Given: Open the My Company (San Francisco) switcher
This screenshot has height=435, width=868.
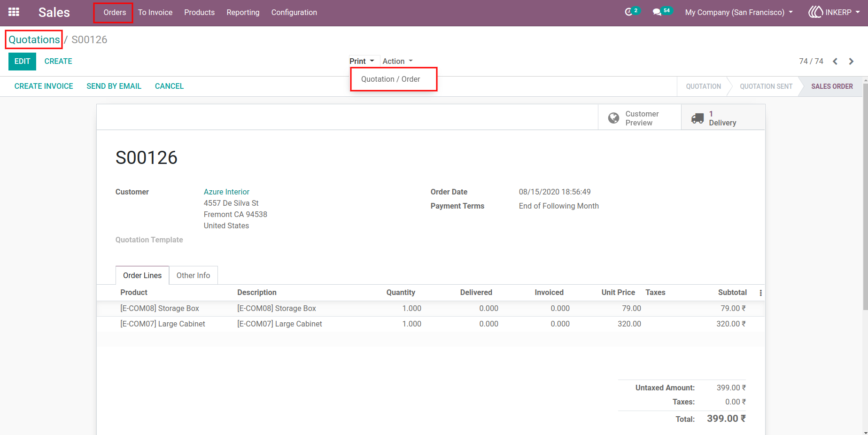Looking at the screenshot, I should coord(739,13).
